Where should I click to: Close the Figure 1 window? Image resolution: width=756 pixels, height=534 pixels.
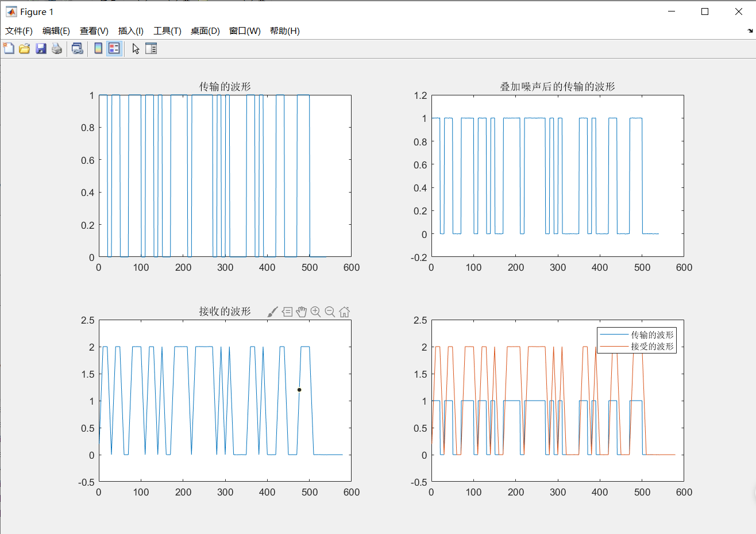click(739, 11)
